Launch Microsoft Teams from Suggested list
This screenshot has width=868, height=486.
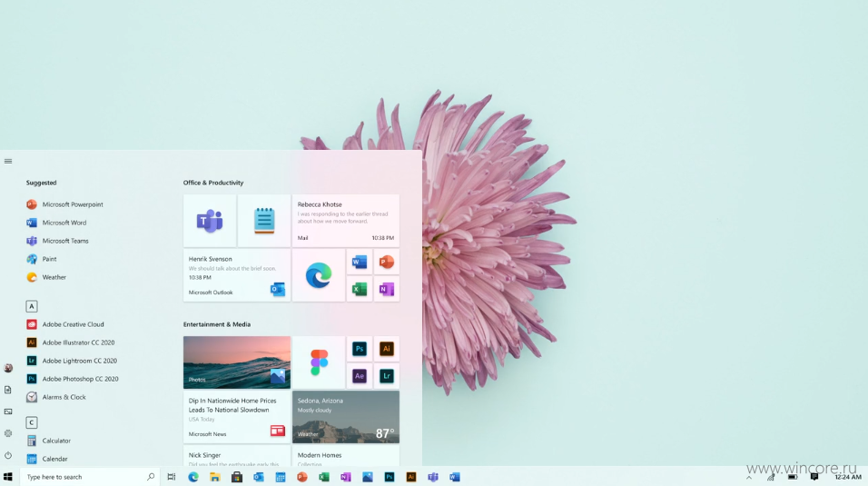[x=57, y=241]
